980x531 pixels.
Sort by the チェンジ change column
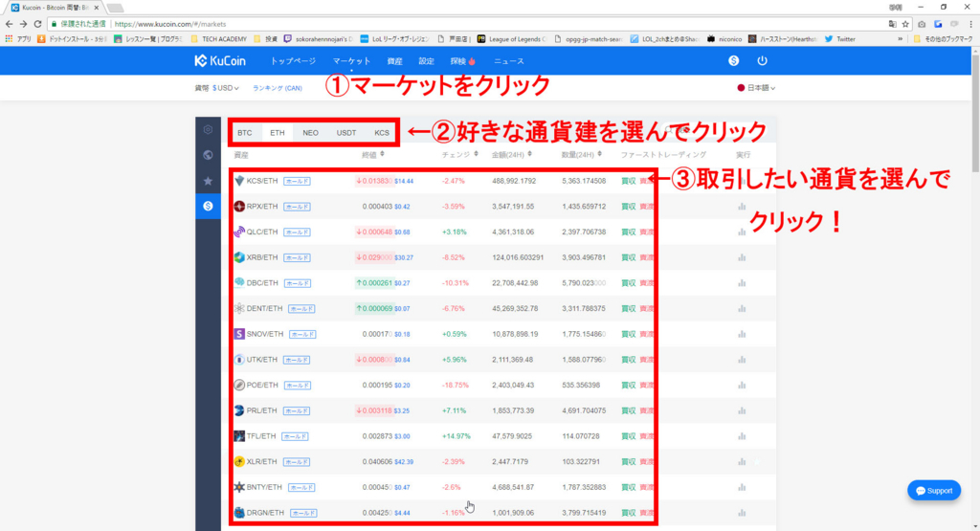pos(460,154)
